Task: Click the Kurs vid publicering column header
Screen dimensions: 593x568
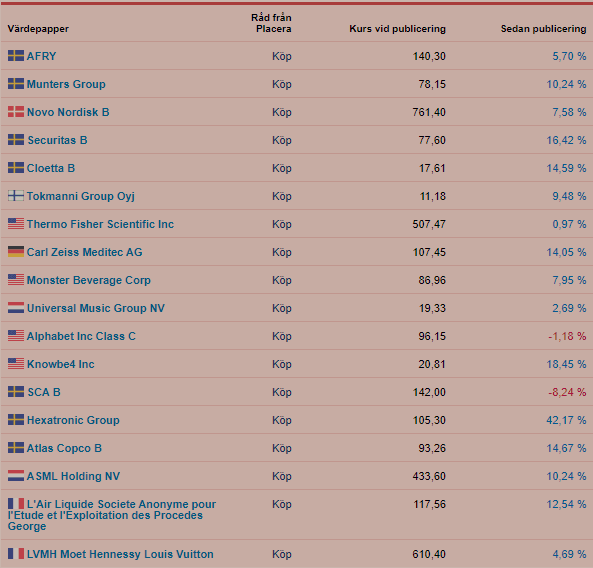Action: coord(397,29)
